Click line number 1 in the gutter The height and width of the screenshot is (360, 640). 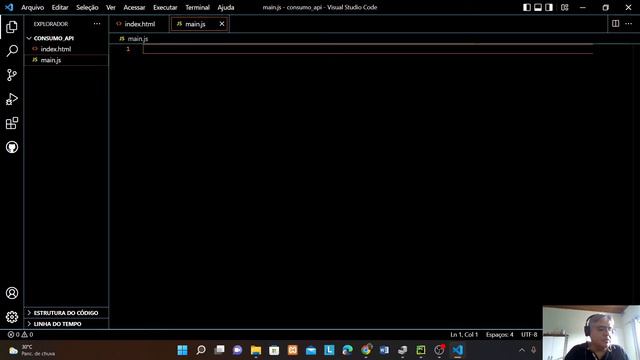[x=128, y=49]
